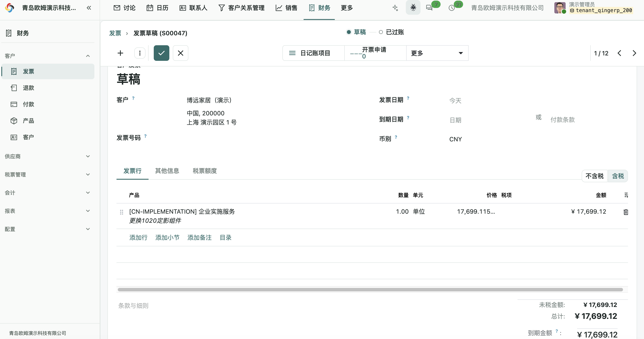Open the AI sparkle assistant icon

pyautogui.click(x=395, y=8)
